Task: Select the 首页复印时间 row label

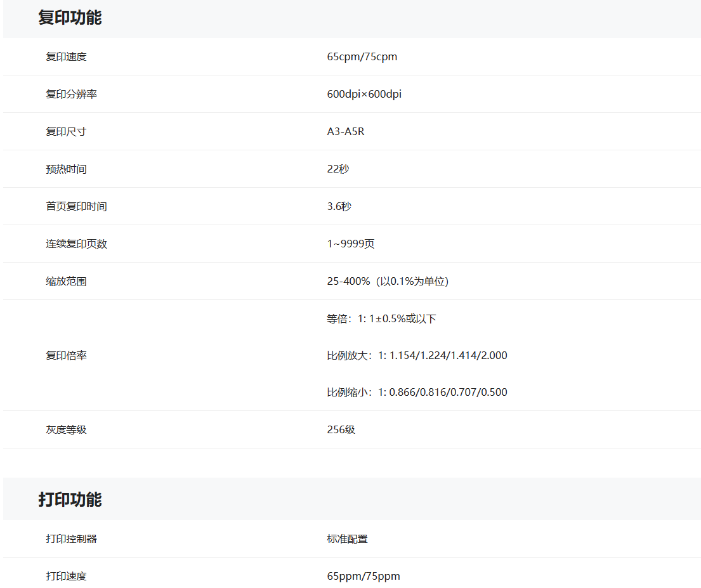Action: click(76, 206)
